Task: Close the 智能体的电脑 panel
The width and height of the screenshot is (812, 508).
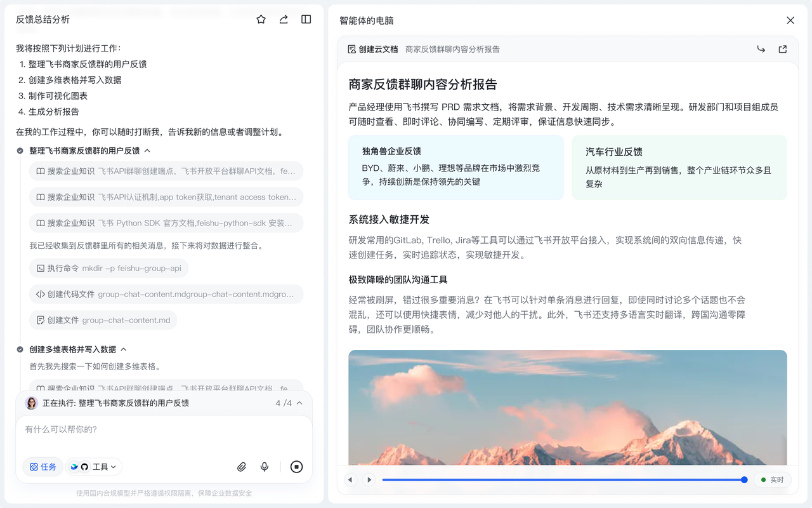Action: [x=790, y=20]
